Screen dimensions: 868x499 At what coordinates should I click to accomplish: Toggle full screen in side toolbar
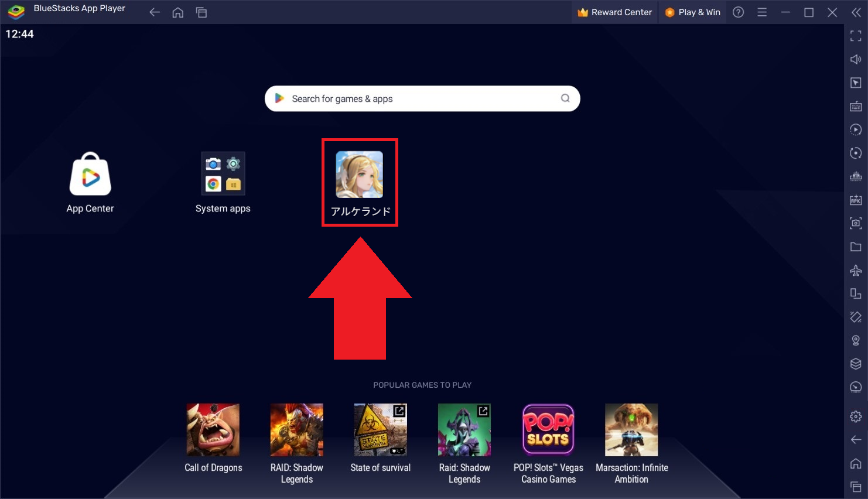coord(856,36)
